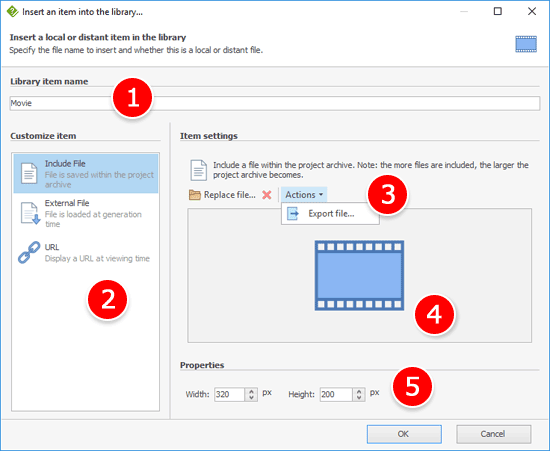Click the Cancel button
550x451 pixels.
click(494, 434)
